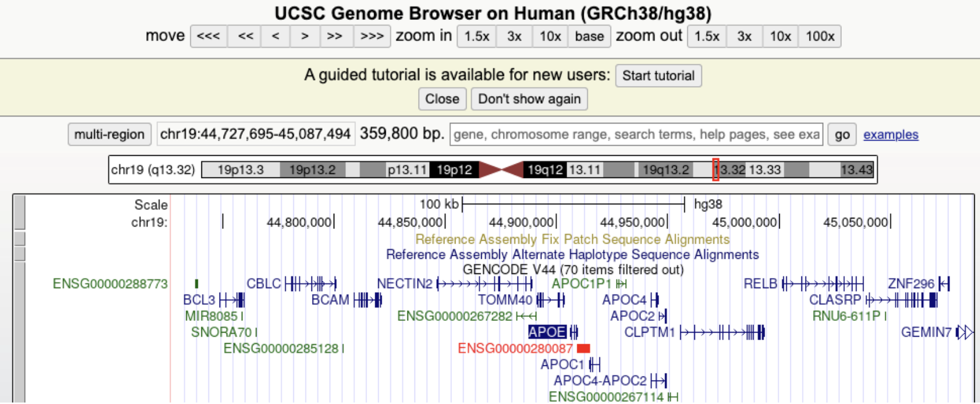This screenshot has height=404, width=980.
Task: Zoom out 3x
Action: pos(744,36)
